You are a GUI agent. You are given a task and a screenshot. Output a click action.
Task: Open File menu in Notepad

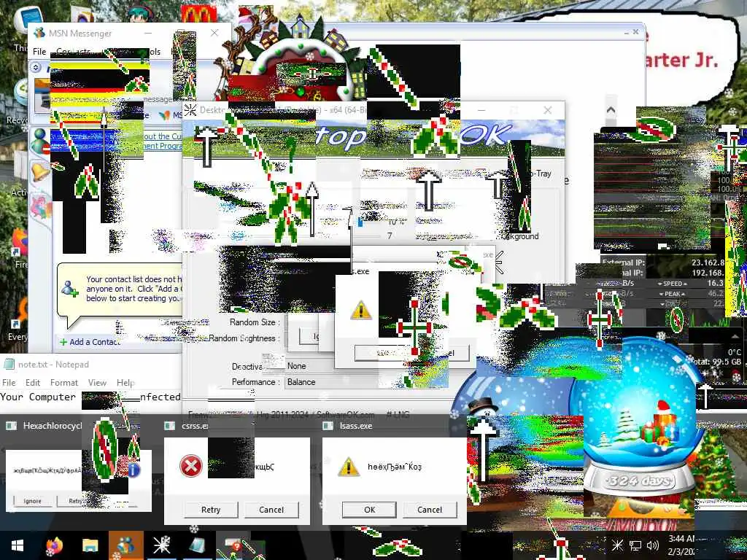coord(9,382)
